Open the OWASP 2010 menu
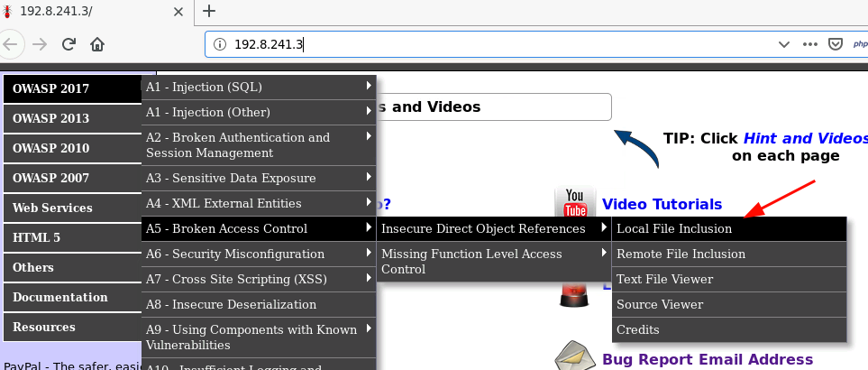868x370 pixels. pyautogui.click(x=72, y=148)
